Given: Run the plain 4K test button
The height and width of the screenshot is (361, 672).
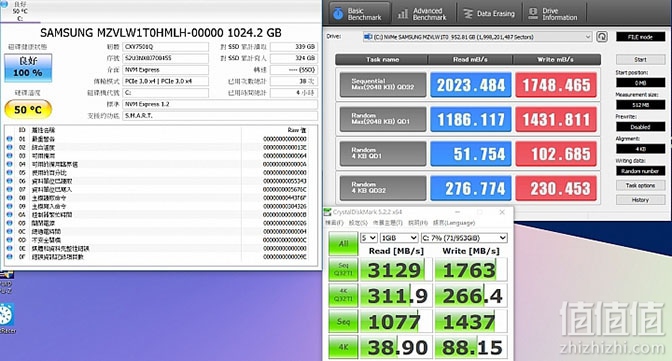Looking at the screenshot, I should point(343,347).
